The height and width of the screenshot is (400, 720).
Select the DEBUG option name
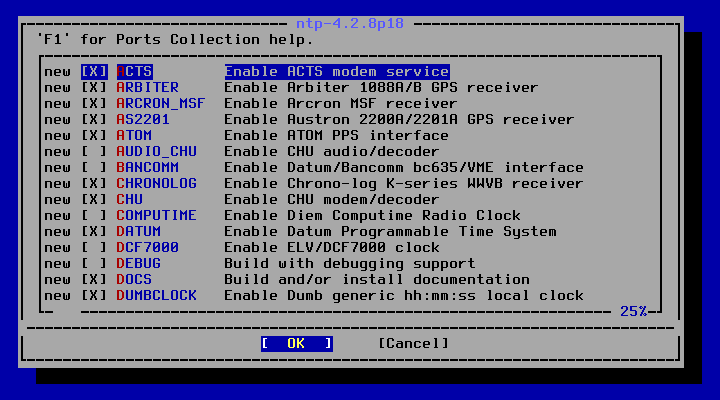[x=139, y=264]
